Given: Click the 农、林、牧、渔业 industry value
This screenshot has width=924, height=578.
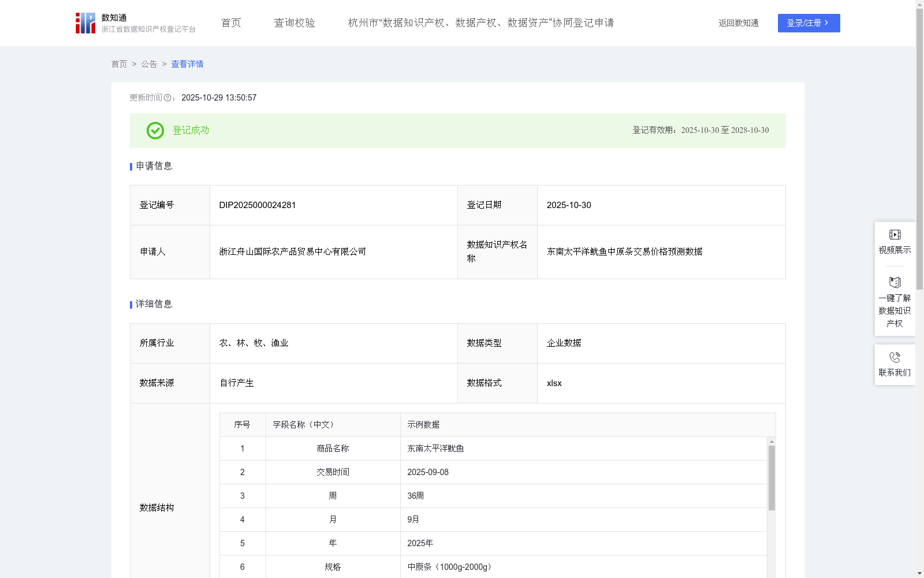Looking at the screenshot, I should click(254, 343).
